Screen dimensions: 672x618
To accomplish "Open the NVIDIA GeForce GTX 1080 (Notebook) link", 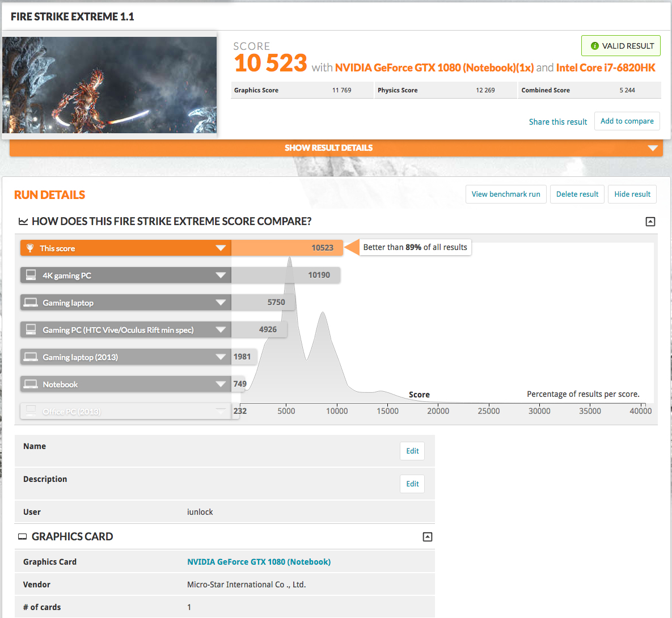I will [259, 562].
